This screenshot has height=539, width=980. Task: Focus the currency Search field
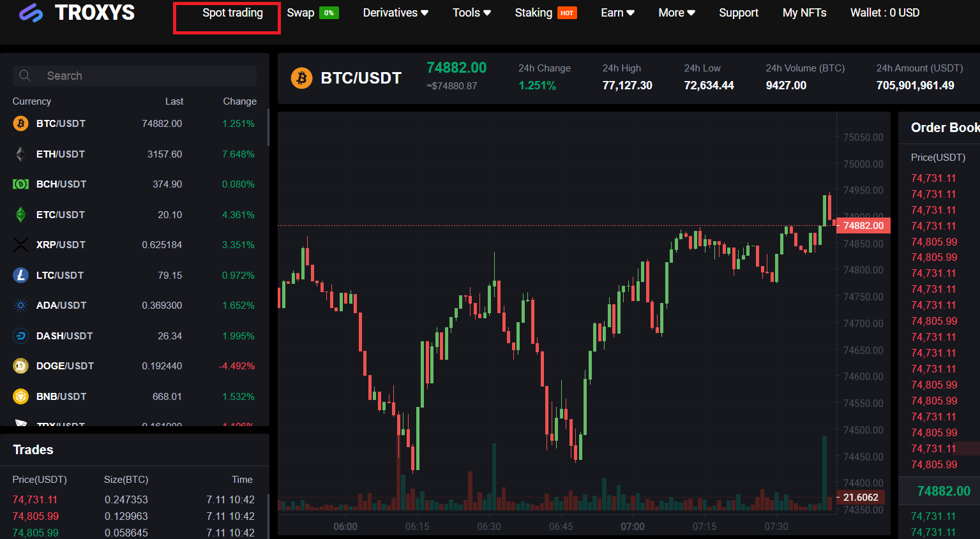pyautogui.click(x=135, y=75)
